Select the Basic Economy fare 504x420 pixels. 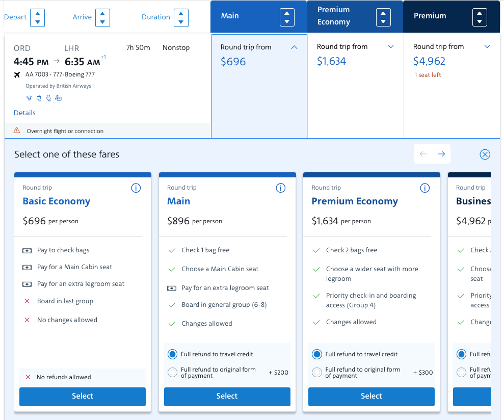click(x=83, y=396)
